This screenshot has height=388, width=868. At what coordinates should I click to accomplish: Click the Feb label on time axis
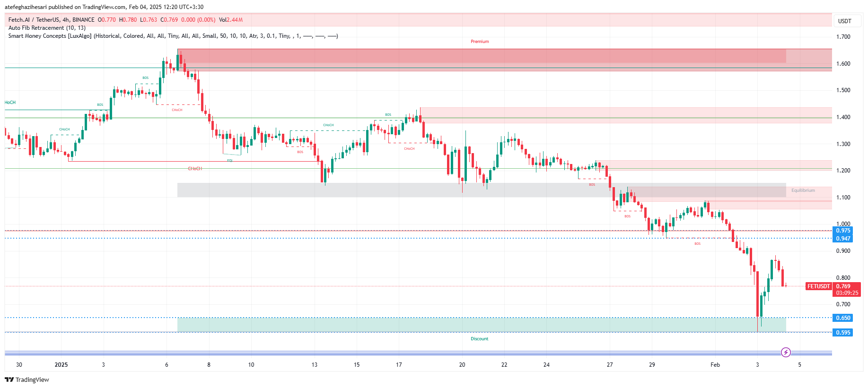click(x=715, y=365)
